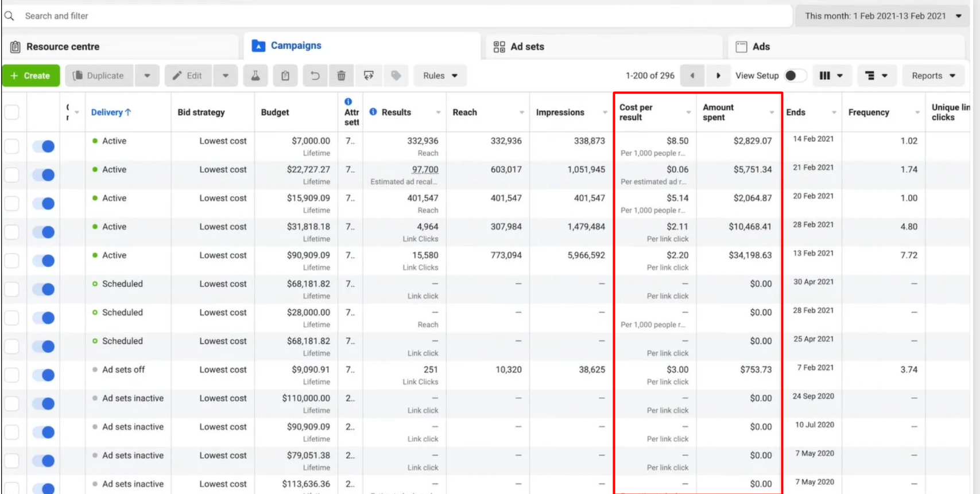Open the columns layout picker
The image size is (980, 494).
(830, 76)
